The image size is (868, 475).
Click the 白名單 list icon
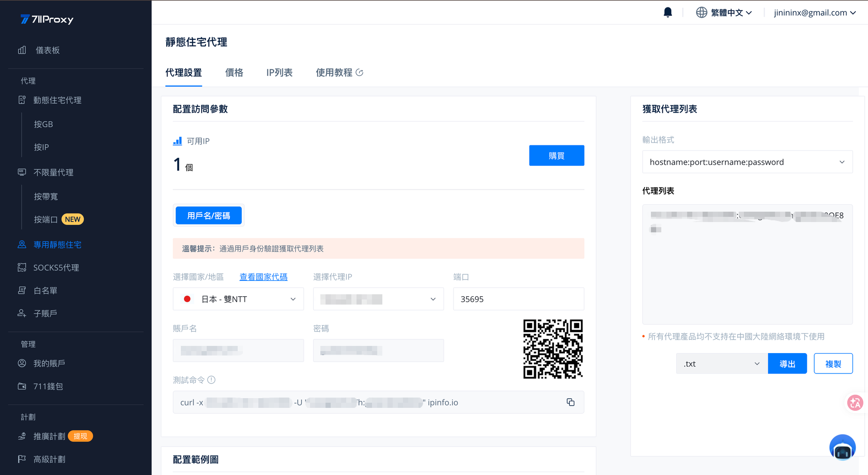click(22, 291)
